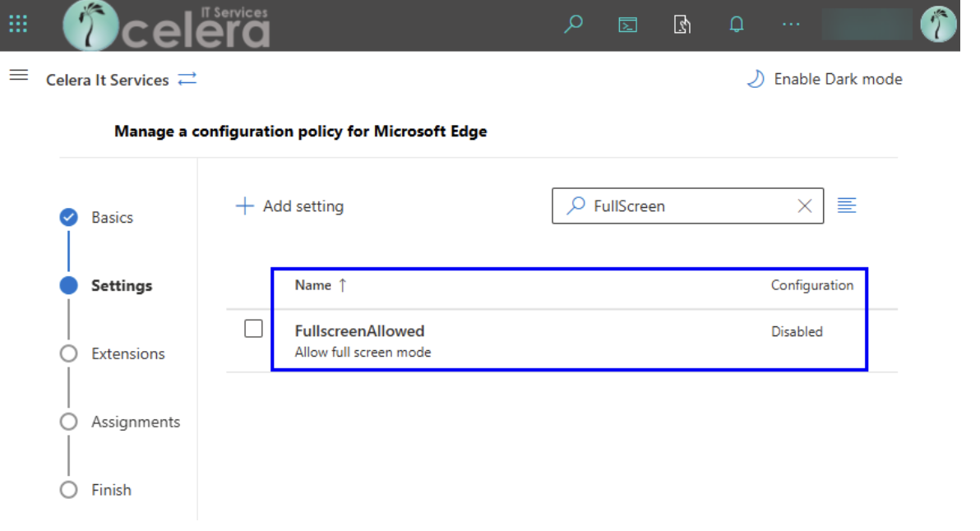View notifications via bell icon

737,25
